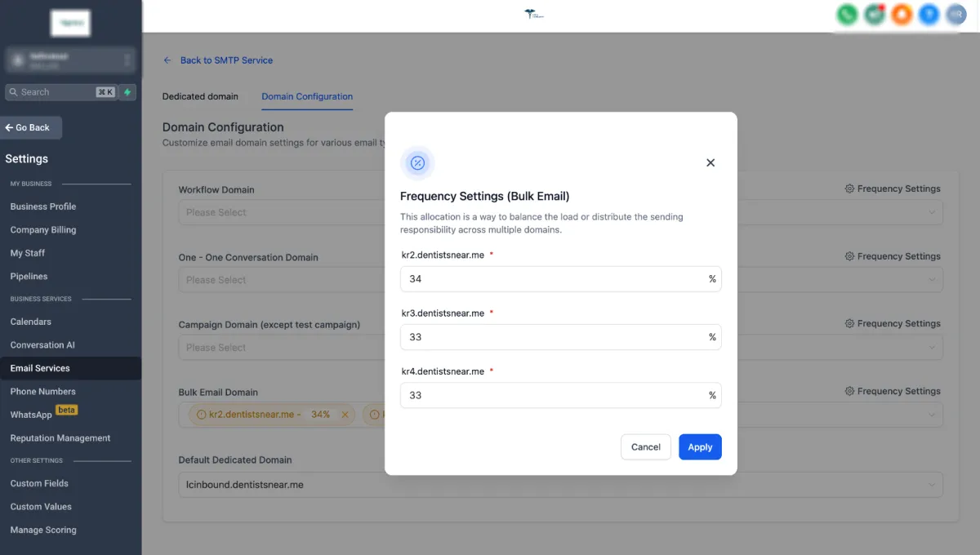Open the user profile avatar
This screenshot has height=555, width=980.
[955, 14]
